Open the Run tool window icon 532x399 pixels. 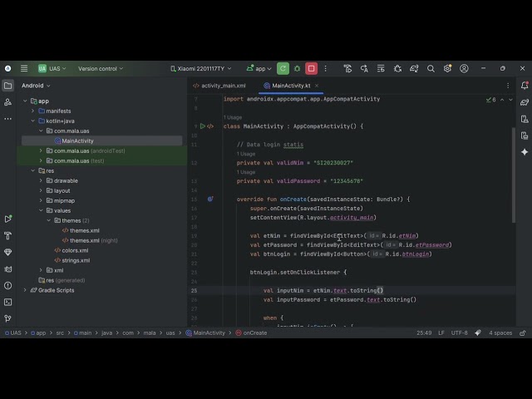(7, 219)
